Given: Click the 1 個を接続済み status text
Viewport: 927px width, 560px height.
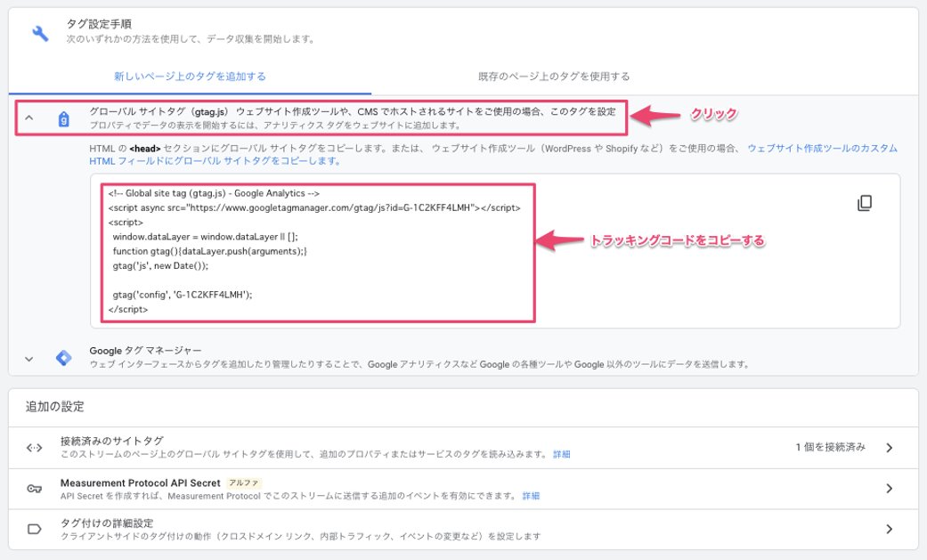Looking at the screenshot, I should [830, 447].
